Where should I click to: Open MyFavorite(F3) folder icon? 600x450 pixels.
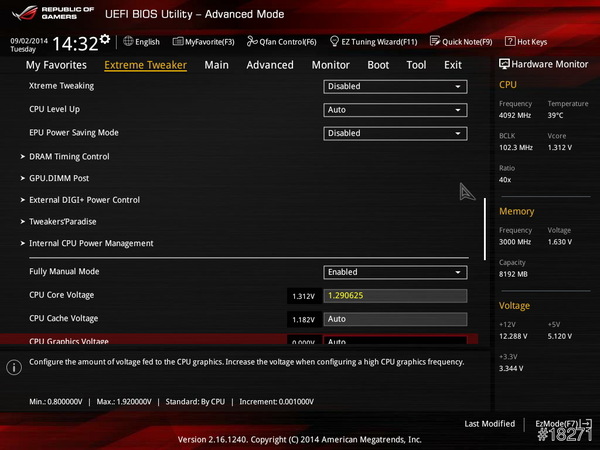pyautogui.click(x=178, y=41)
